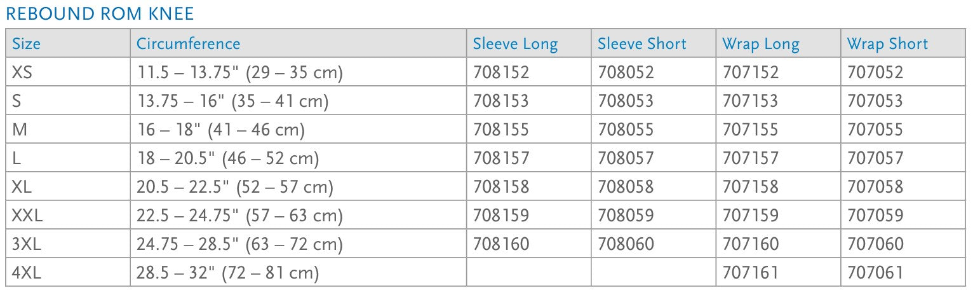Click the Wrap Short column header
This screenshot has height=297, width=980.
click(x=887, y=44)
